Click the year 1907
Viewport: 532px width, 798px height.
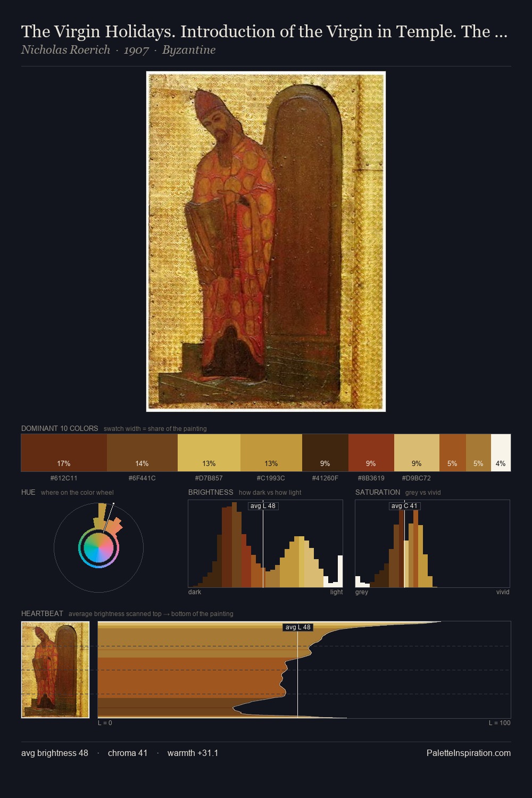click(x=136, y=50)
